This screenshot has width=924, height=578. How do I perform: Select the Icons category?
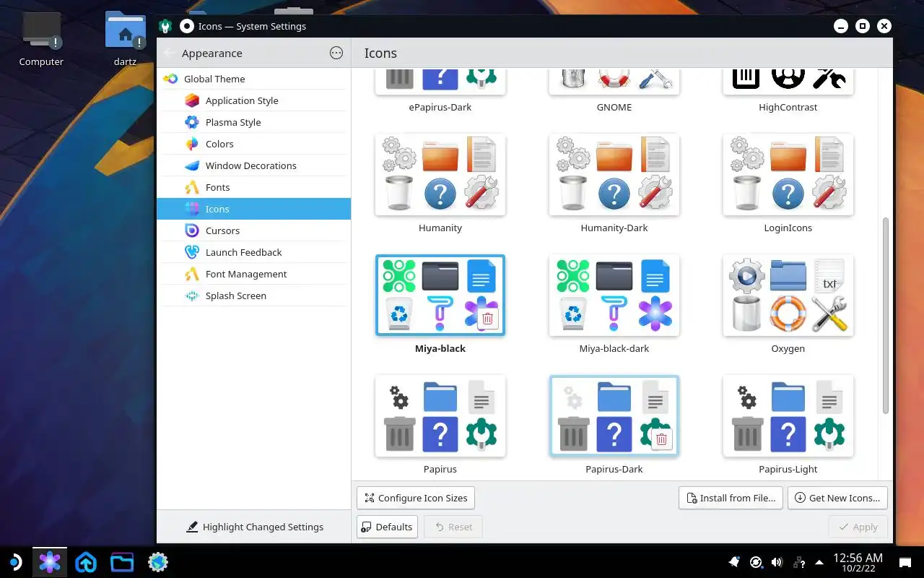253,209
